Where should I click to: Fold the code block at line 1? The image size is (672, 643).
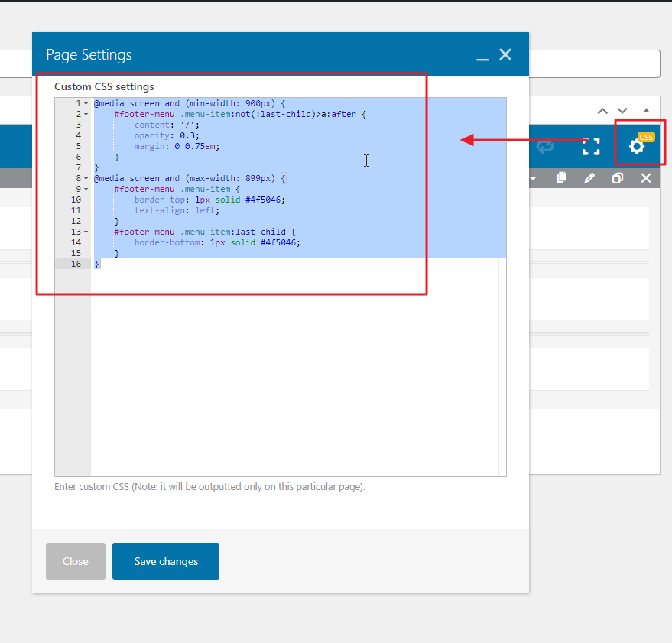tap(86, 104)
